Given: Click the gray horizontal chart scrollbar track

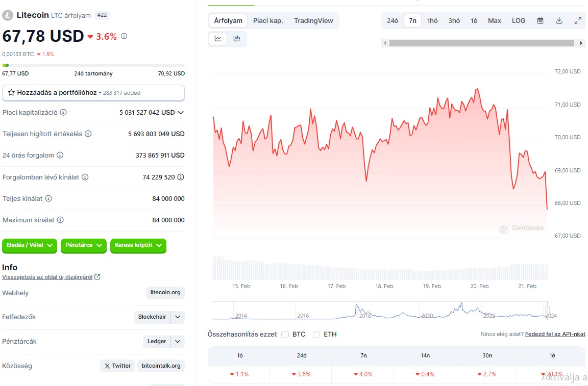Looking at the screenshot, I should pyautogui.click(x=481, y=43).
